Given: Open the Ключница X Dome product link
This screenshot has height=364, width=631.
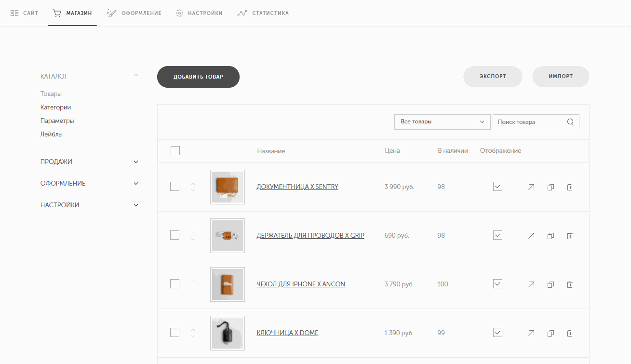Looking at the screenshot, I should point(287,333).
